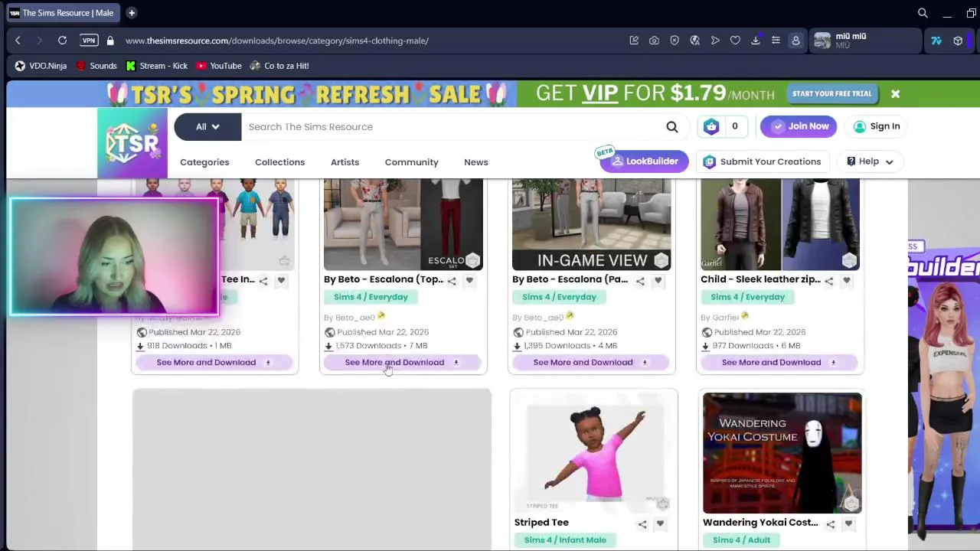Open Wandering Yokai Costume thumbnail

782,453
